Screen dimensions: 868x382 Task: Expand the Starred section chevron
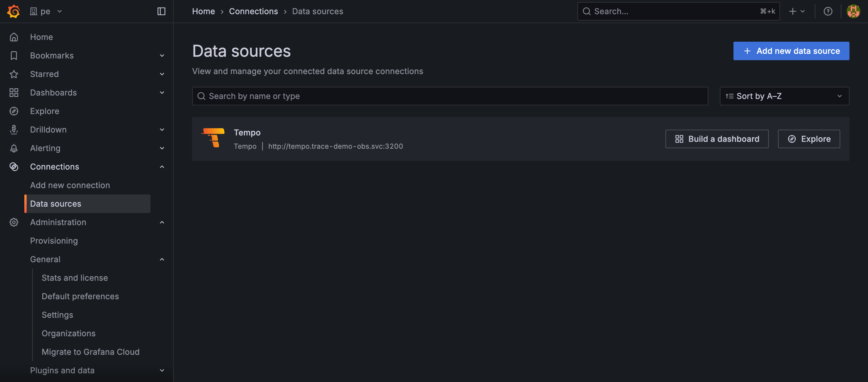pos(162,74)
